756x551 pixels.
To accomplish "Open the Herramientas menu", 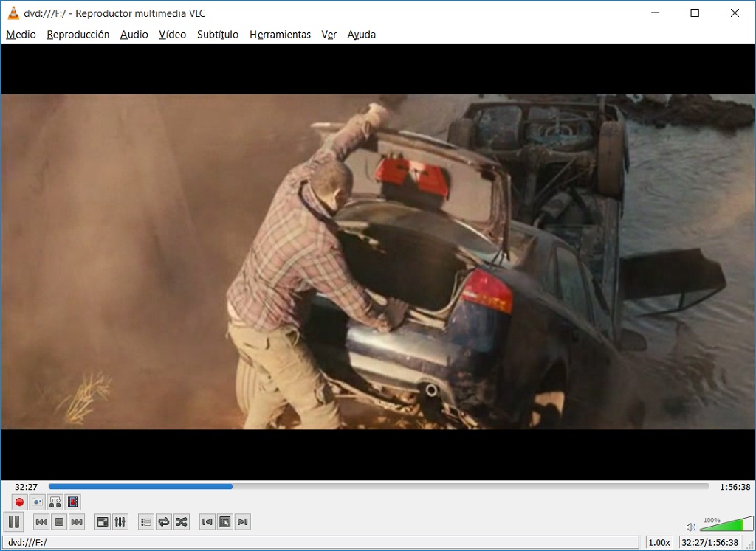I will (x=280, y=35).
